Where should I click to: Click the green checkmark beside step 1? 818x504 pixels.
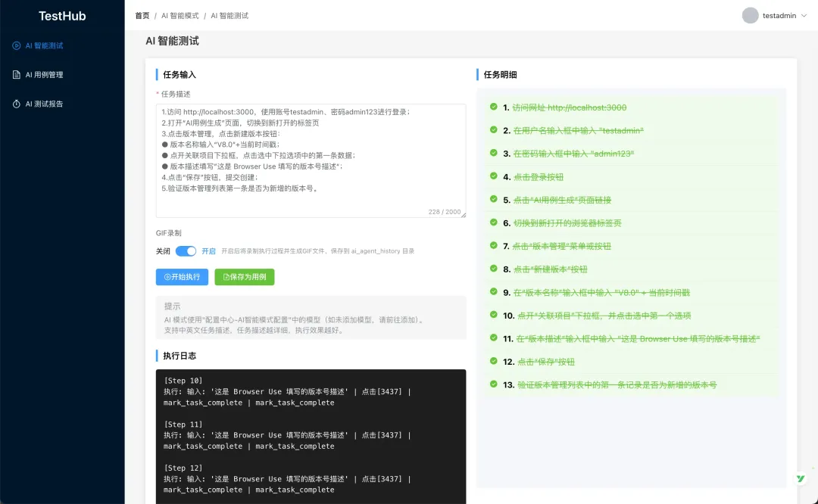point(495,107)
